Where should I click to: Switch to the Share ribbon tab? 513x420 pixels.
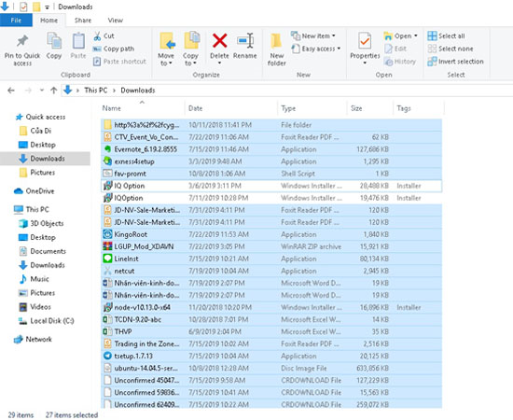83,21
